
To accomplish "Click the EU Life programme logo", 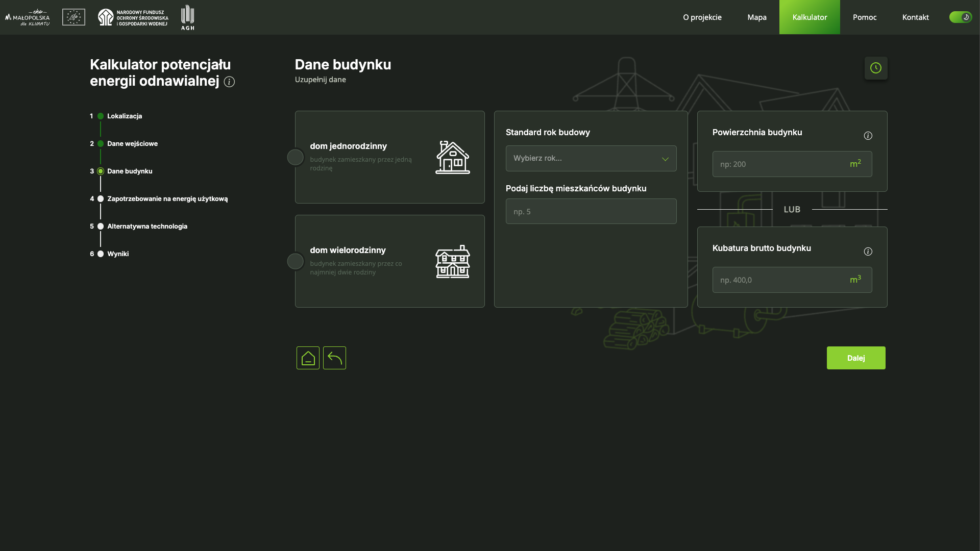I will coord(73,17).
